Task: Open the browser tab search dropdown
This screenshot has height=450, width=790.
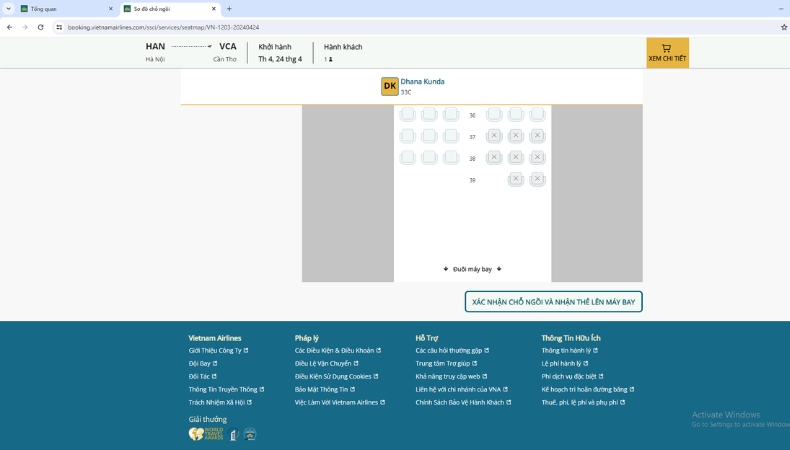Action: coord(8,8)
